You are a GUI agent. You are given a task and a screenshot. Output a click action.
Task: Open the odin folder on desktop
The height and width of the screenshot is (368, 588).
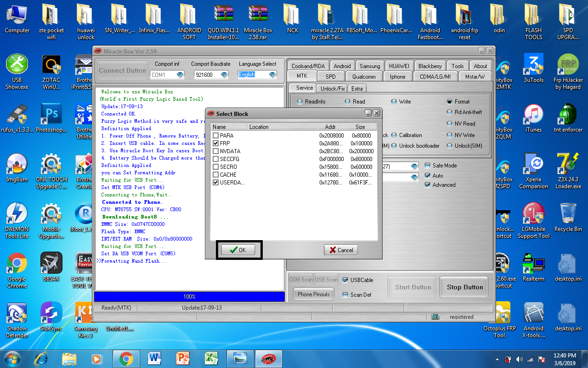[x=499, y=19]
